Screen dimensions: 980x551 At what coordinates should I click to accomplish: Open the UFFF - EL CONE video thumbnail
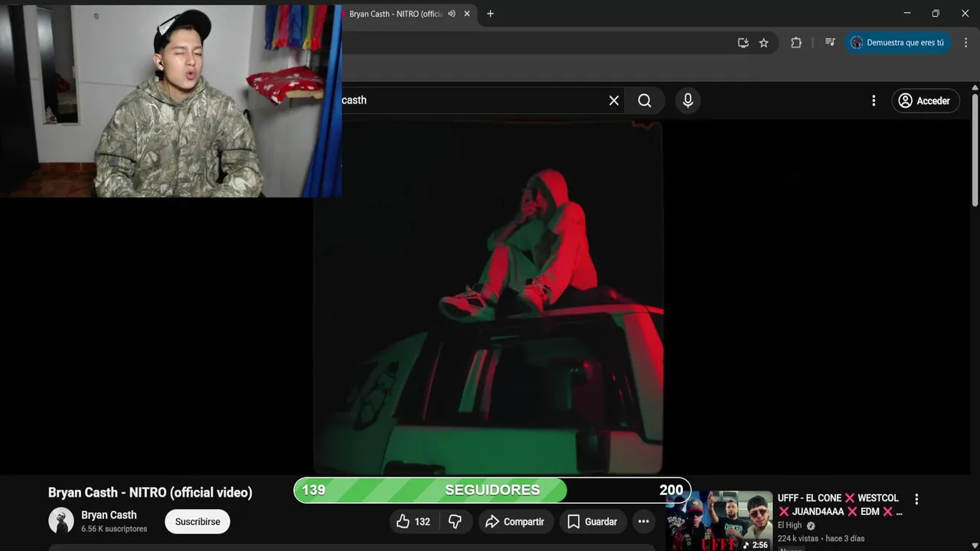click(719, 521)
